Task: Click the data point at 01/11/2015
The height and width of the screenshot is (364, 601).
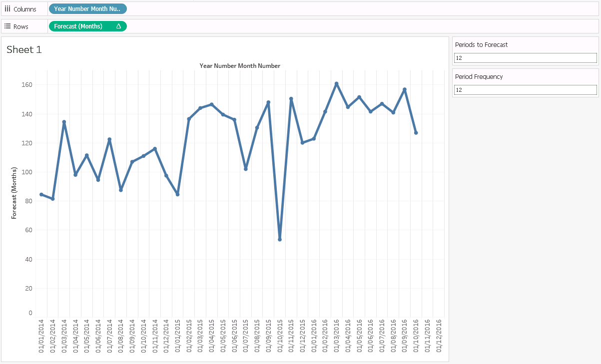Action: click(291, 99)
